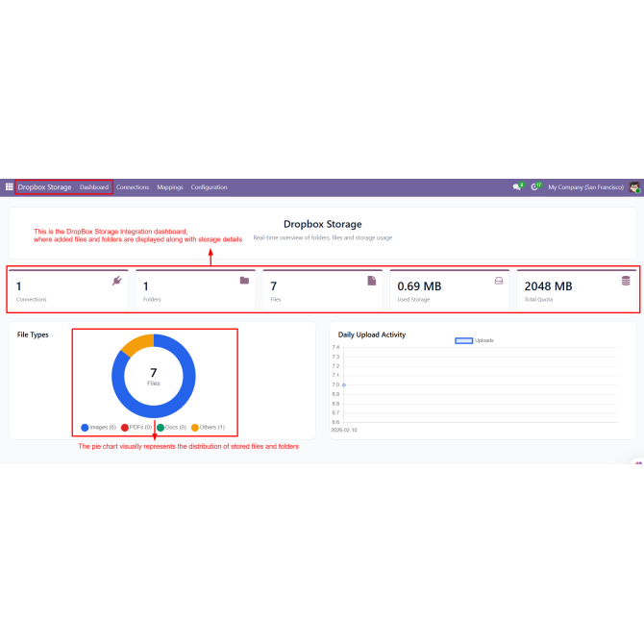Open the Configuration menu
Viewport: 644px width, 644px height.
[209, 186]
